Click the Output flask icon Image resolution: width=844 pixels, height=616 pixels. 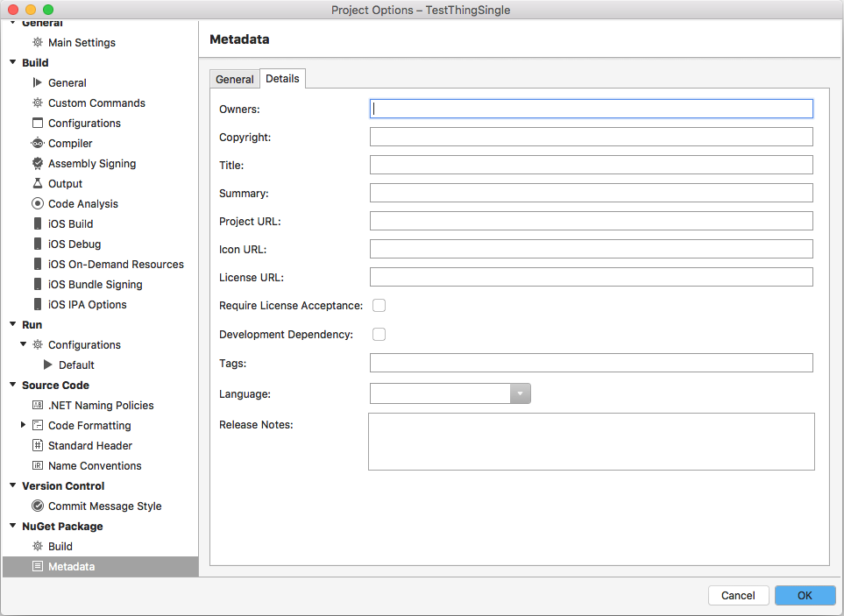(x=37, y=183)
